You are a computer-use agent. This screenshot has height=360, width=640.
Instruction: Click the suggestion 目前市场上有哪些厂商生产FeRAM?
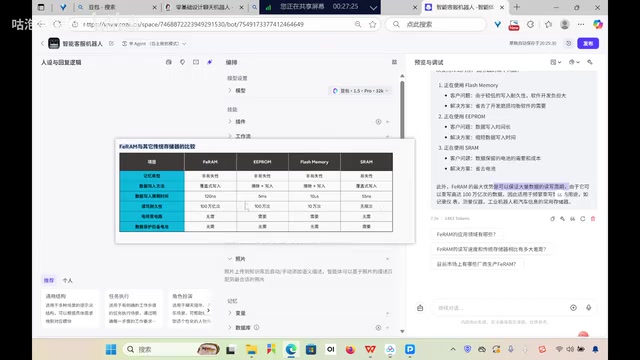click(476, 264)
